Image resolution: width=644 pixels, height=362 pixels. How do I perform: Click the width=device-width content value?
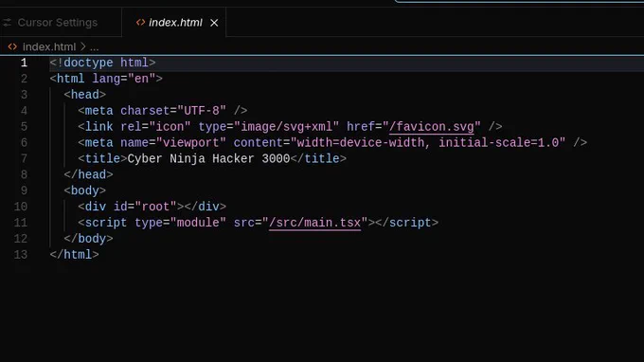click(x=361, y=143)
